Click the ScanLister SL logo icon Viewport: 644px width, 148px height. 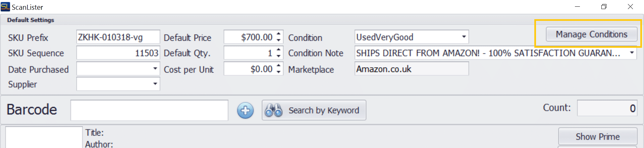[x=5, y=6]
